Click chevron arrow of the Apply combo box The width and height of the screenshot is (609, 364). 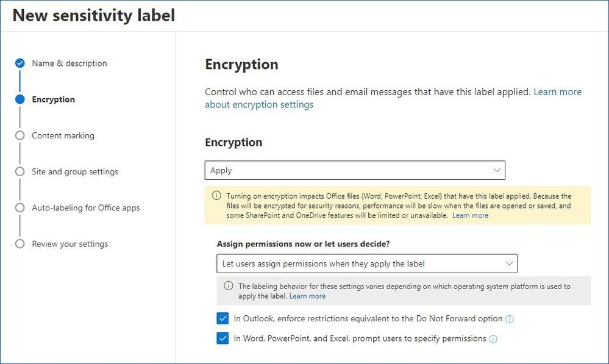[x=497, y=170]
